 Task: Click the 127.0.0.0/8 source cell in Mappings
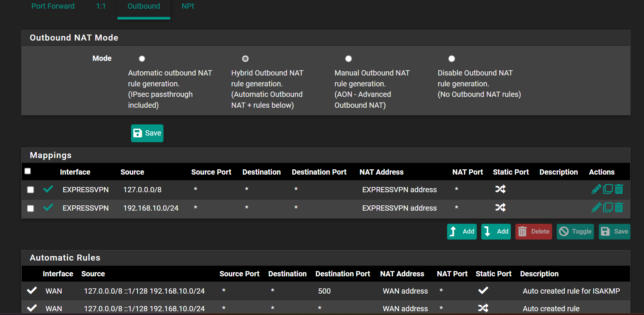[x=142, y=190]
